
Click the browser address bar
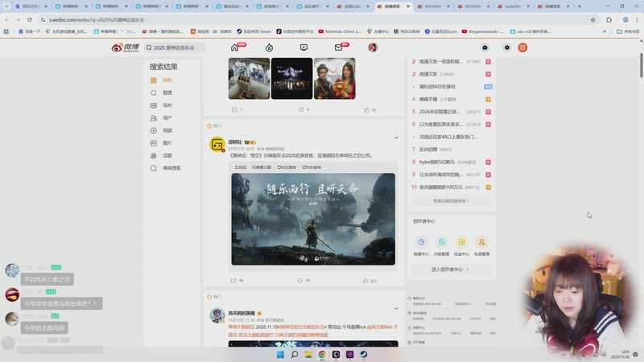[316, 19]
